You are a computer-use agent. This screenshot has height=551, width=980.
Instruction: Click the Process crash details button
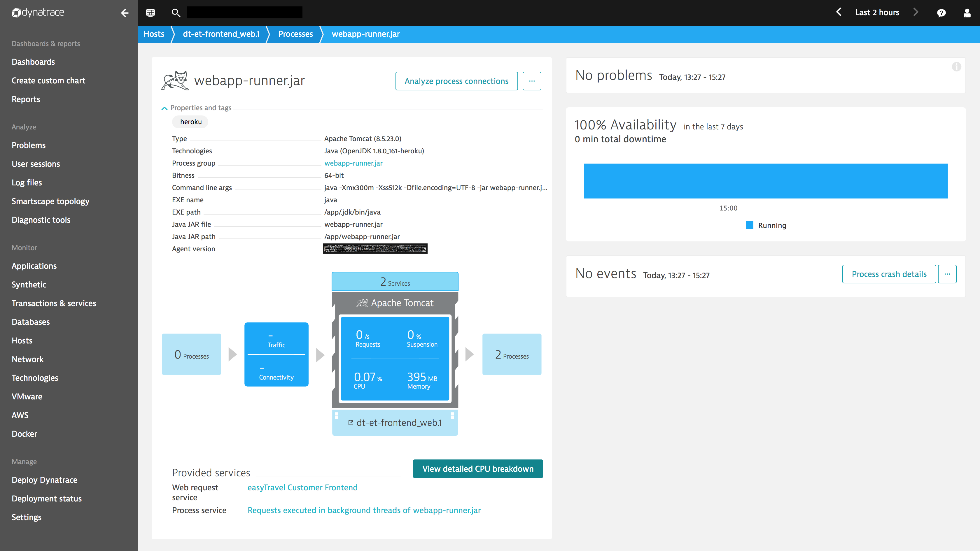pyautogui.click(x=889, y=274)
